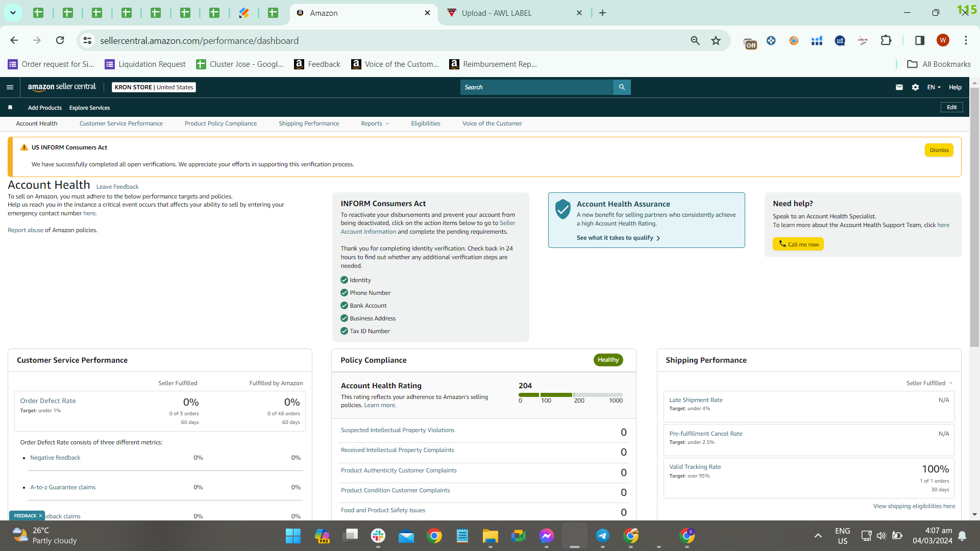
Task: Open File Explorer from the taskbar
Action: click(x=490, y=536)
